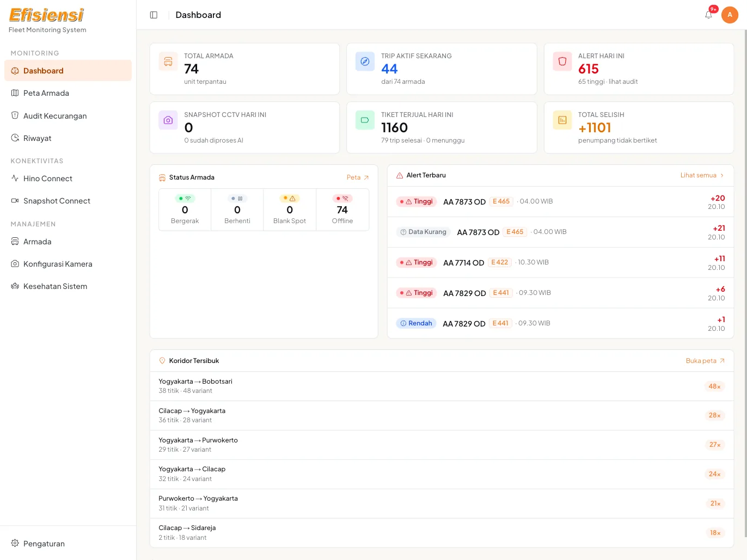This screenshot has width=747, height=560.
Task: Click the Peta link in Status Armada
Action: [x=358, y=177]
